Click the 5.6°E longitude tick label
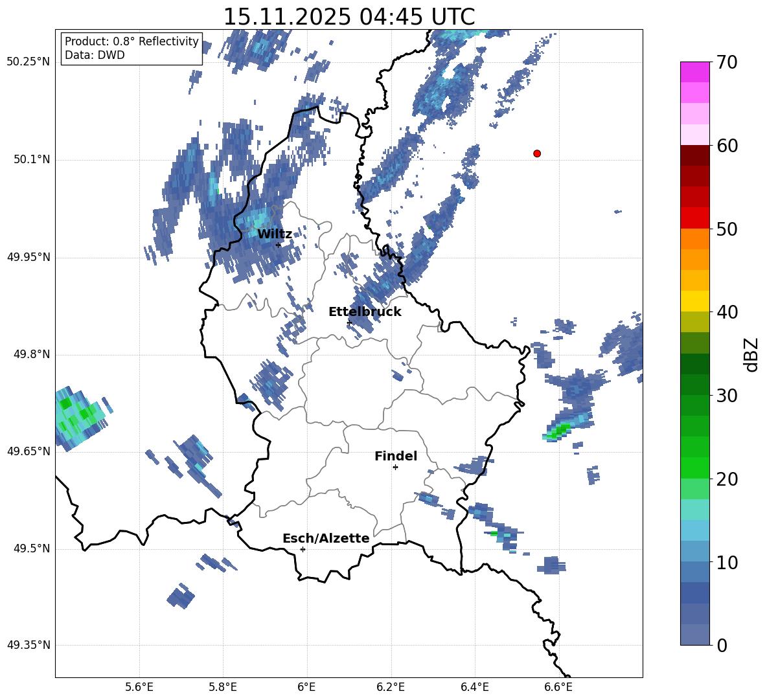Screen dimensions: 767x700 139,687
